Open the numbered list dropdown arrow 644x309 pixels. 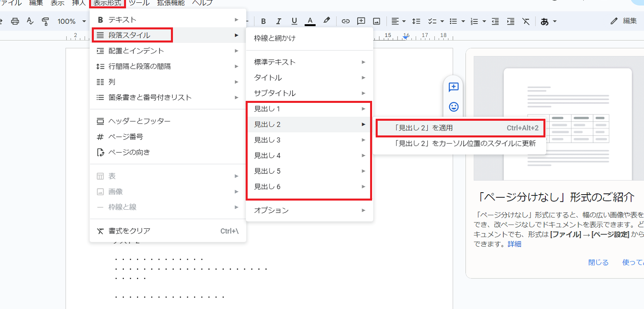pos(484,21)
